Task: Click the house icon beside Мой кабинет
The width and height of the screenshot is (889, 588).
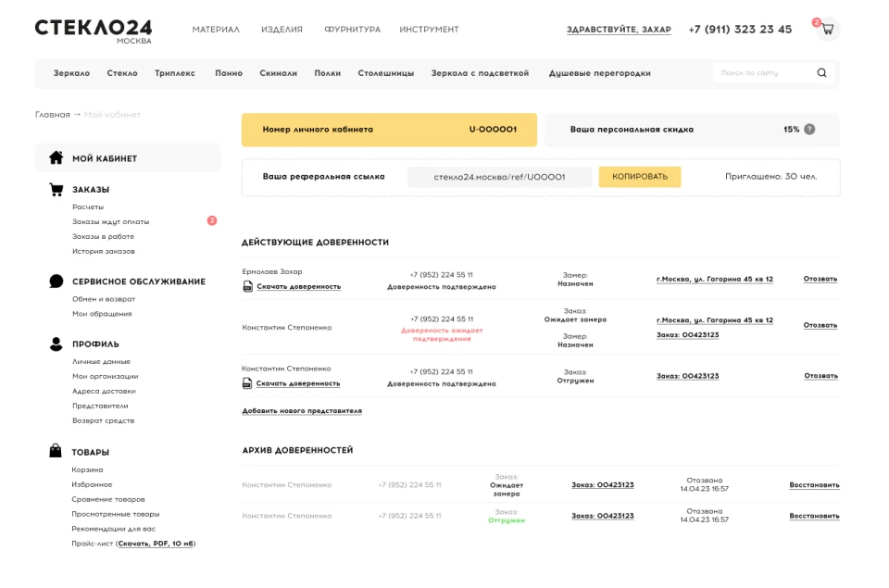Action: (x=56, y=157)
